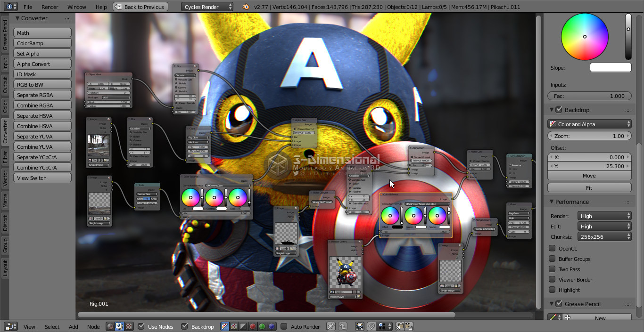
Task: Collapse the Converter panel
Action: [x=17, y=18]
